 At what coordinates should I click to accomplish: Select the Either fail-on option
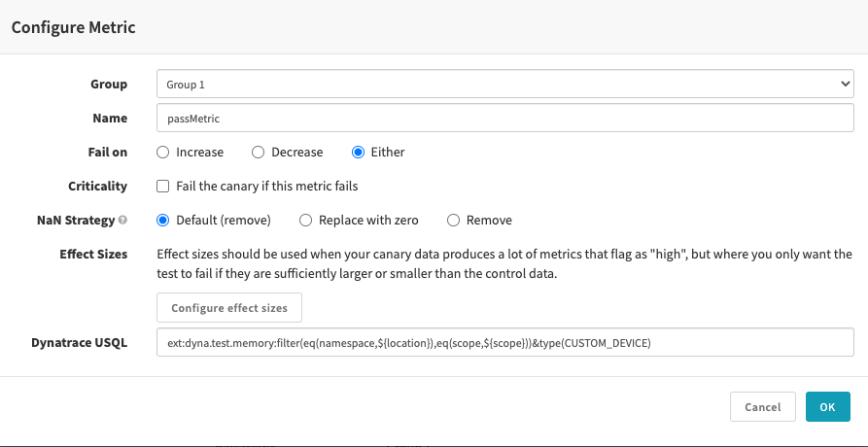tap(358, 153)
